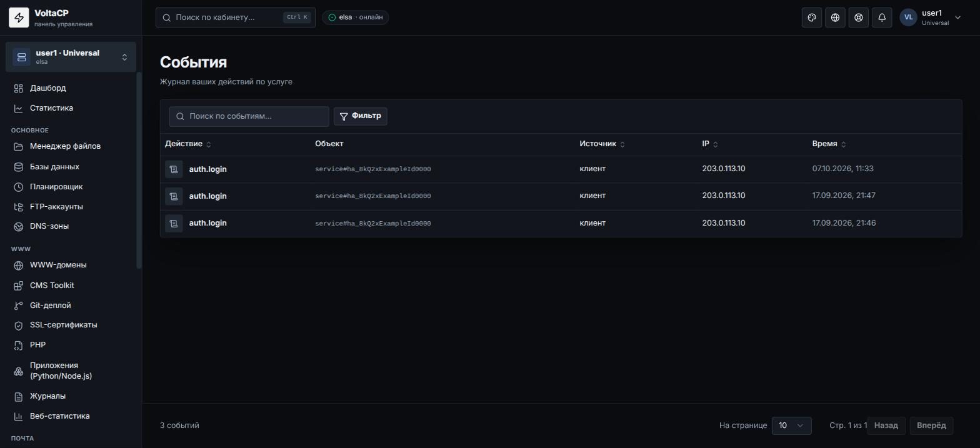The image size is (980, 448).
Task: Open Менеджер файлов
Action: 71,146
